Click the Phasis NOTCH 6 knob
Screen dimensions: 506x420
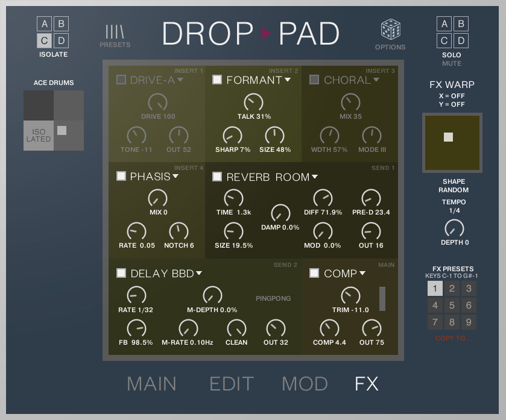point(179,231)
